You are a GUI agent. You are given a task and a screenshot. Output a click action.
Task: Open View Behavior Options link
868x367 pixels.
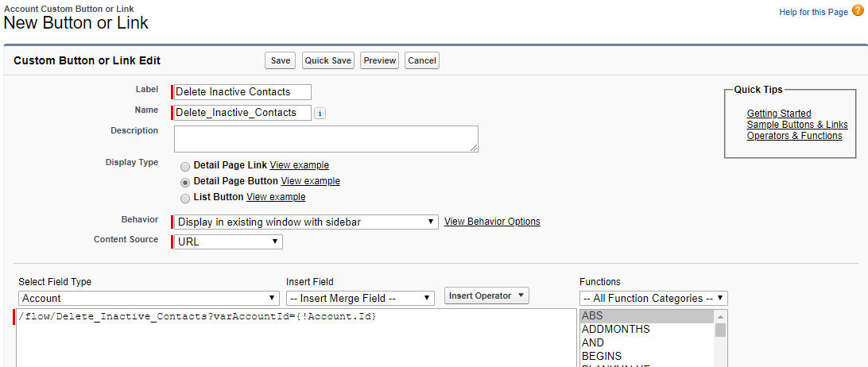[x=492, y=222]
